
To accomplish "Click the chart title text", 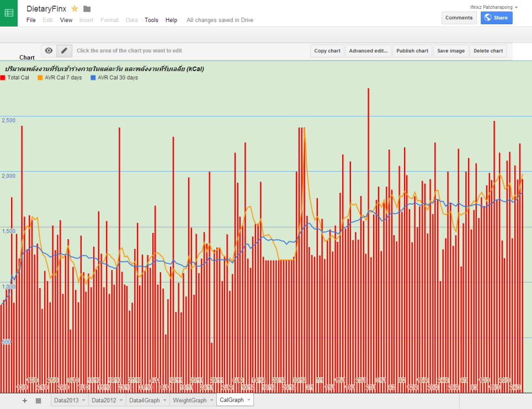I will (104, 69).
